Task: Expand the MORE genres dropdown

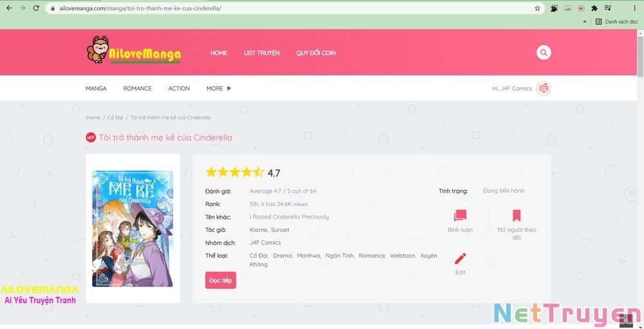Action: pos(218,88)
